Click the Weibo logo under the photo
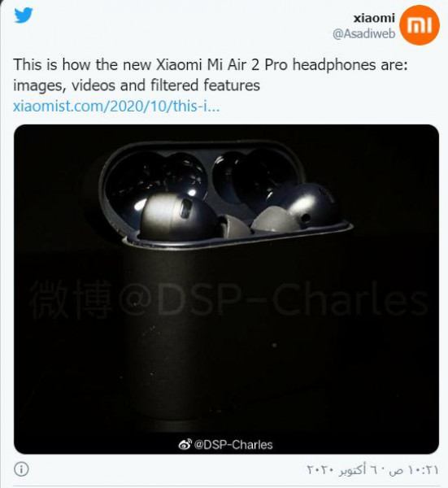448x488 pixels. (x=185, y=444)
